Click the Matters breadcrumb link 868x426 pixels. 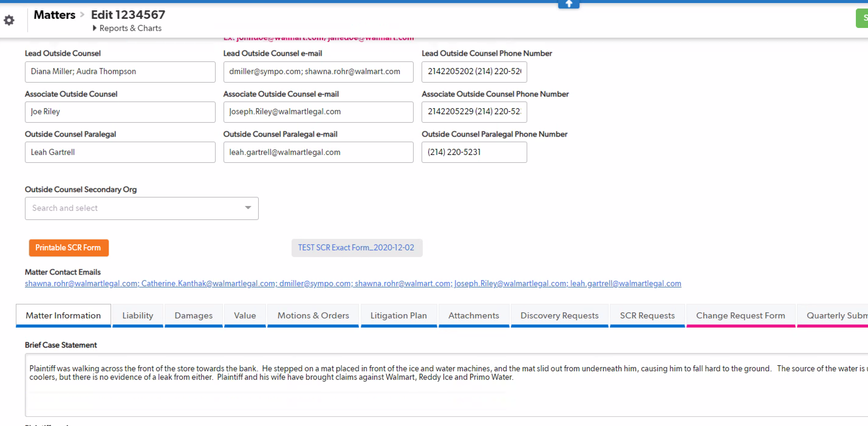click(x=54, y=15)
